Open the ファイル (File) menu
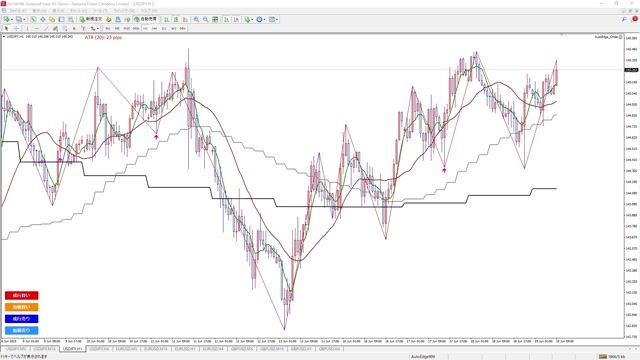Screen dimensions: 640x360 17,10
